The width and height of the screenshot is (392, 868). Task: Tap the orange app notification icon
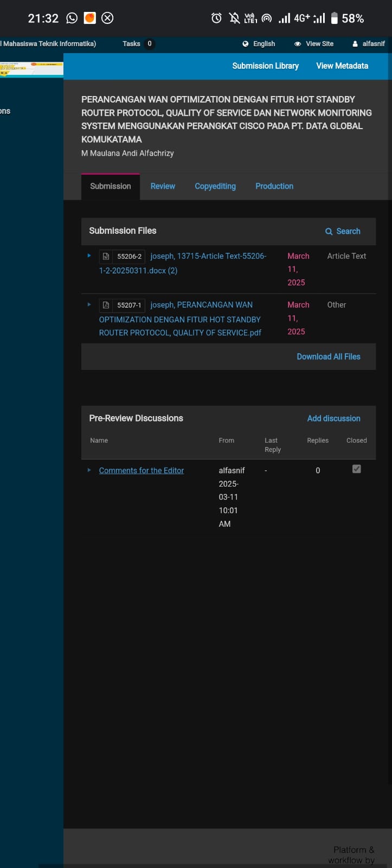pyautogui.click(x=90, y=18)
